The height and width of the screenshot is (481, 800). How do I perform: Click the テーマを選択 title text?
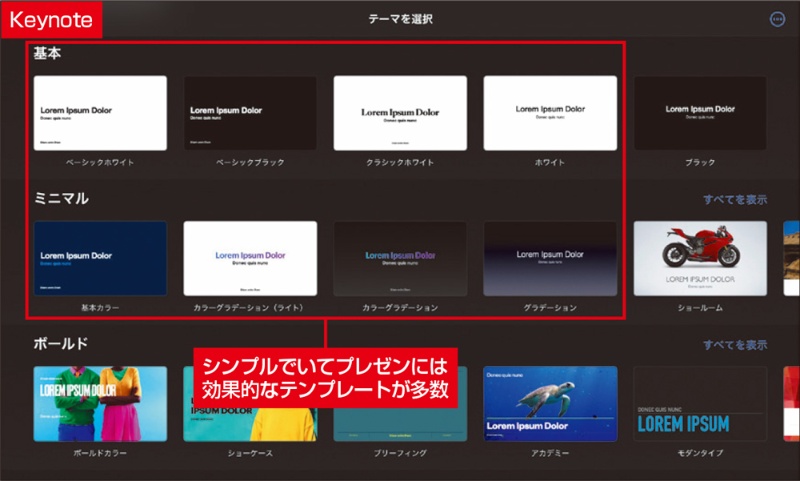pos(401,19)
